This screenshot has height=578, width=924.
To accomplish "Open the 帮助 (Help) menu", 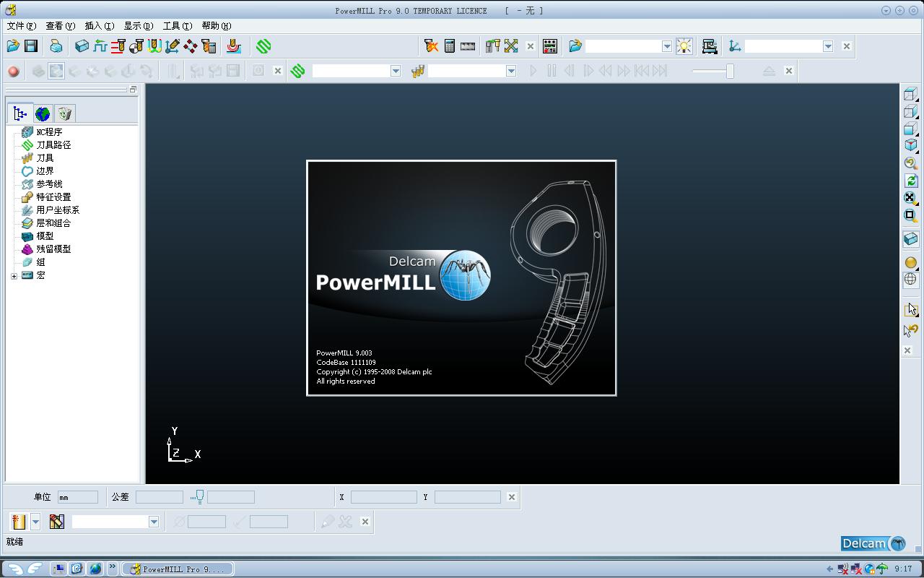I will pos(216,26).
